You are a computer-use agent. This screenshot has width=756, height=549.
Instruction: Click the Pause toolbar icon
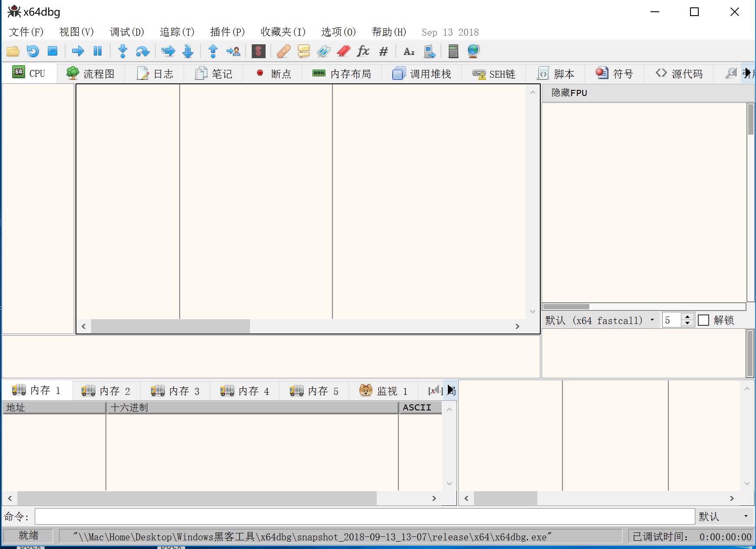98,51
